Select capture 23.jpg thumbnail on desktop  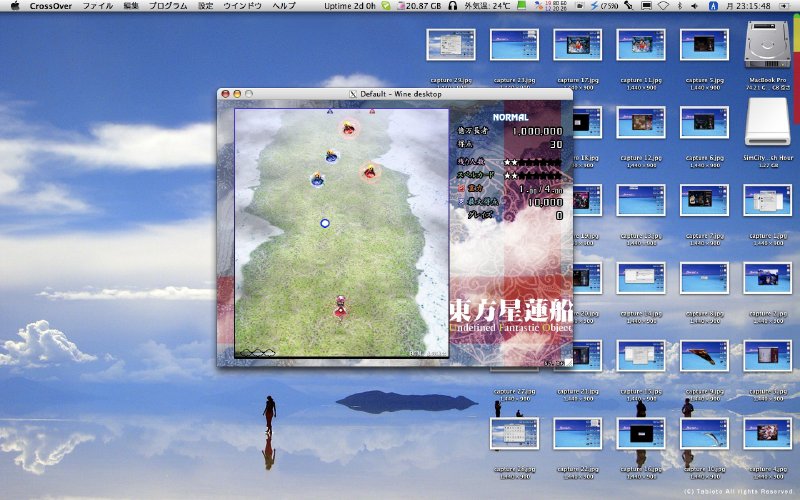(514, 45)
